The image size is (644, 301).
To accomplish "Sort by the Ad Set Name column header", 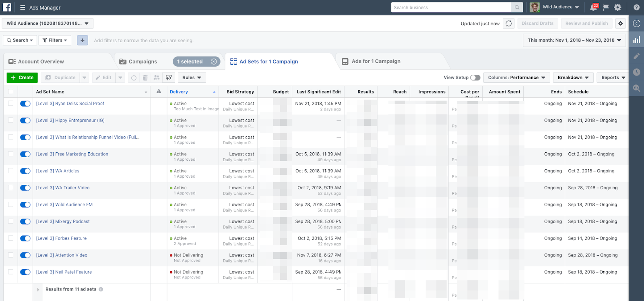I will pos(91,92).
